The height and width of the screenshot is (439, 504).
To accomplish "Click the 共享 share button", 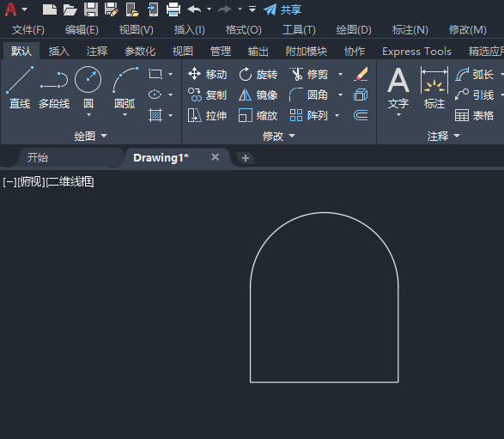I will [x=282, y=9].
